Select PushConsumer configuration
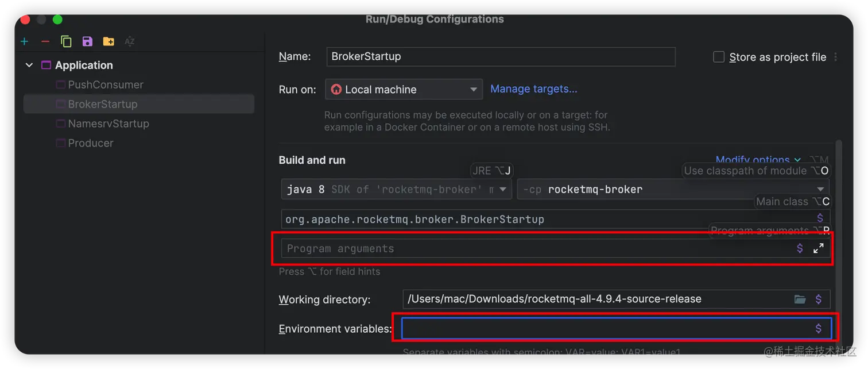The height and width of the screenshot is (369, 868). (106, 84)
